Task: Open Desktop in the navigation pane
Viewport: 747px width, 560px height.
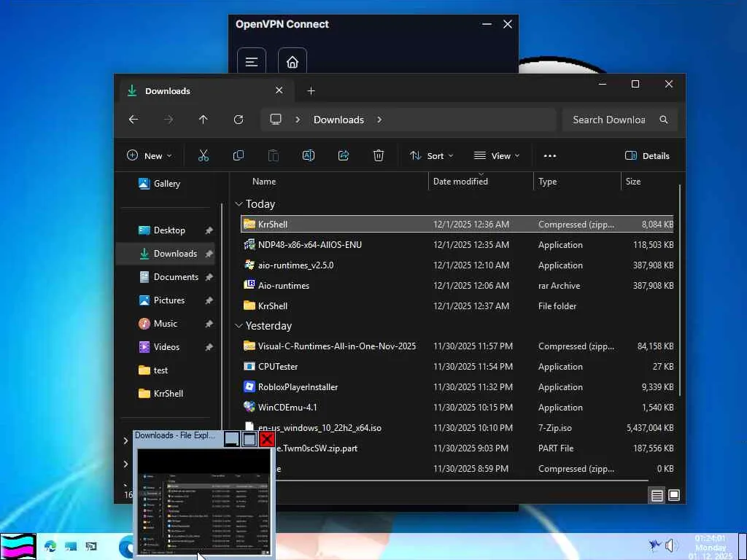Action: pos(166,230)
